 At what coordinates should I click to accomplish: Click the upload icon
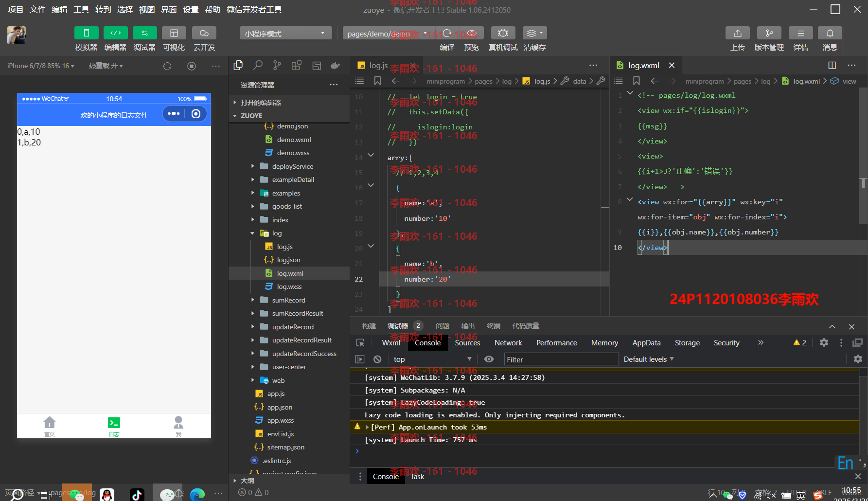pos(738,33)
